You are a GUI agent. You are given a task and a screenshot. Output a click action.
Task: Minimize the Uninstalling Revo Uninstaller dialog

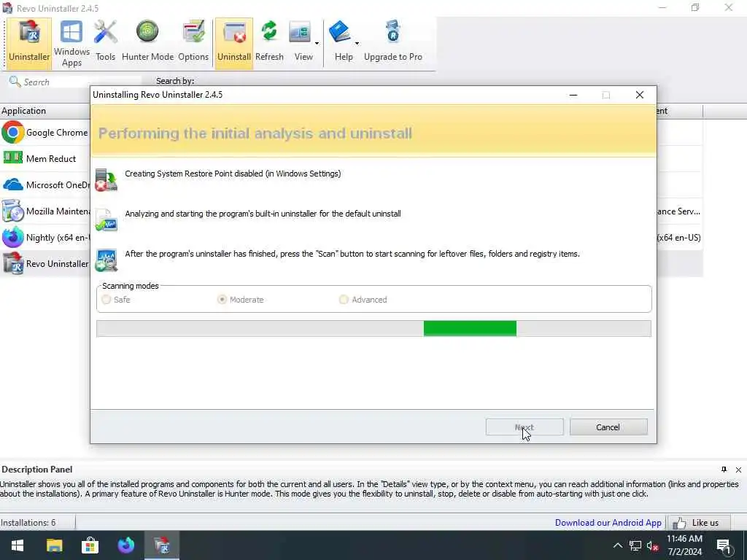click(573, 95)
